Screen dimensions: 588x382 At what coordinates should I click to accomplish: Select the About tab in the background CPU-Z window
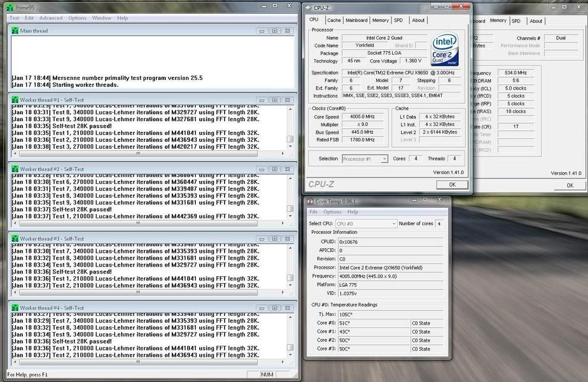(x=536, y=21)
